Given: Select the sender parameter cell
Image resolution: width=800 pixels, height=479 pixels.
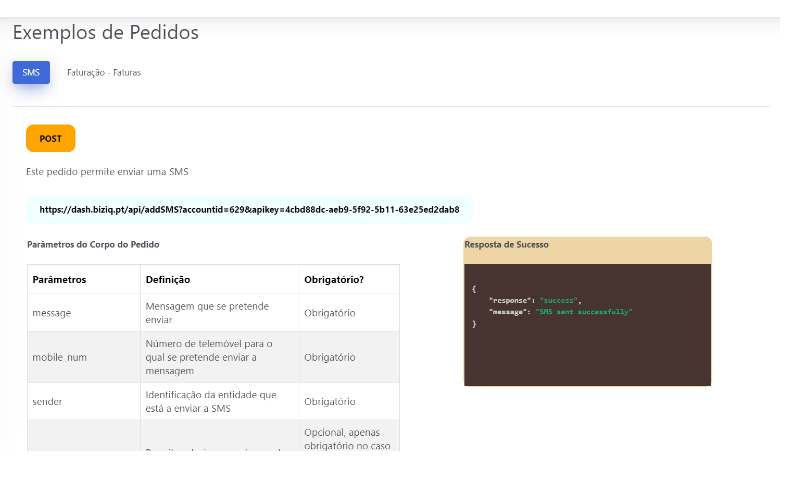Looking at the screenshot, I should [48, 401].
